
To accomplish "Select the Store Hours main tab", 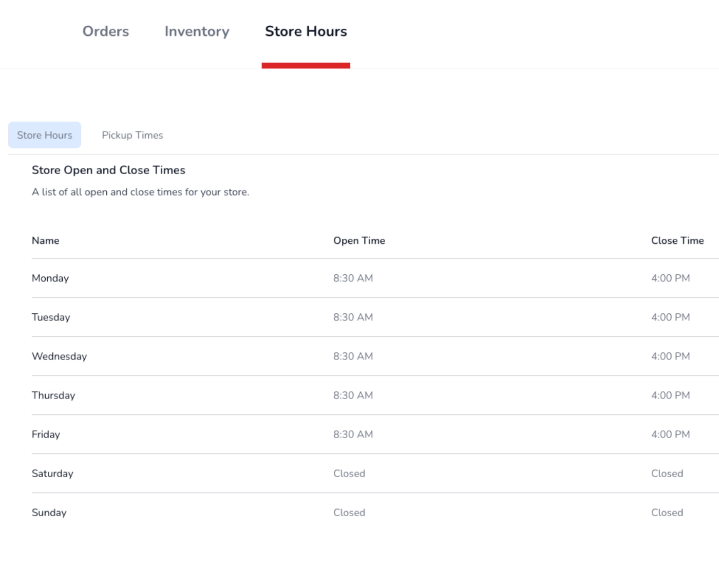I will coord(306,31).
